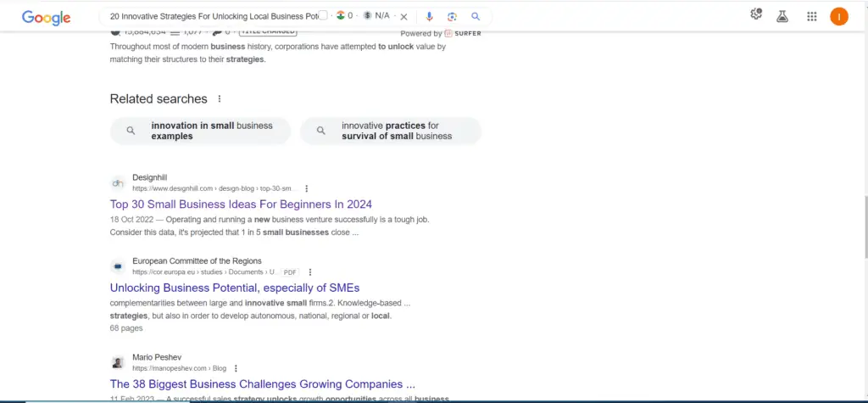
Task: Clear the search query with the X icon
Action: 403,16
